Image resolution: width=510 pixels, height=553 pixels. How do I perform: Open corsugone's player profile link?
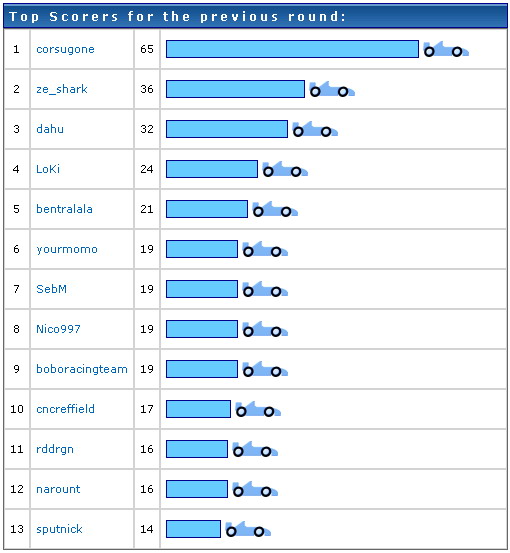point(65,49)
